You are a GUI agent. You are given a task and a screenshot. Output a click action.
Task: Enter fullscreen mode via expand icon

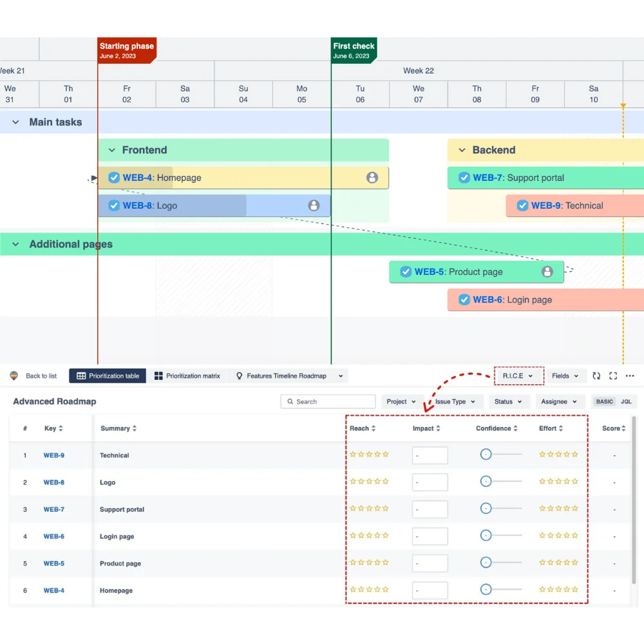(613, 375)
